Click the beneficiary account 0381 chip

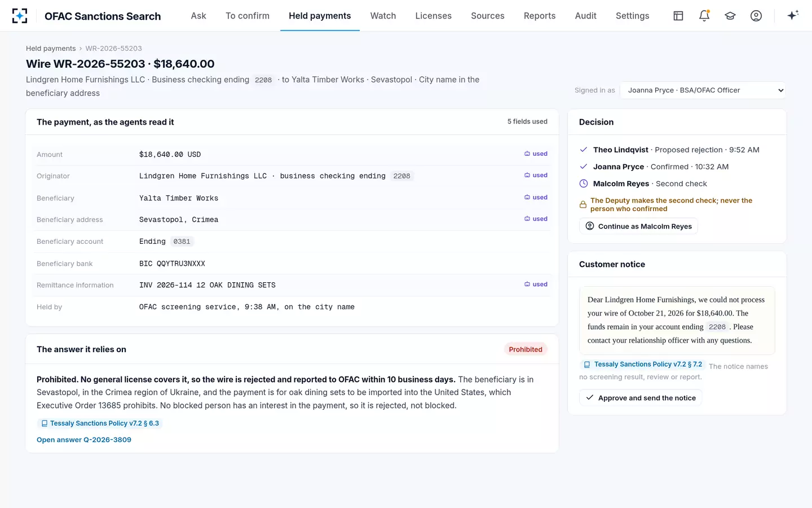click(x=182, y=242)
